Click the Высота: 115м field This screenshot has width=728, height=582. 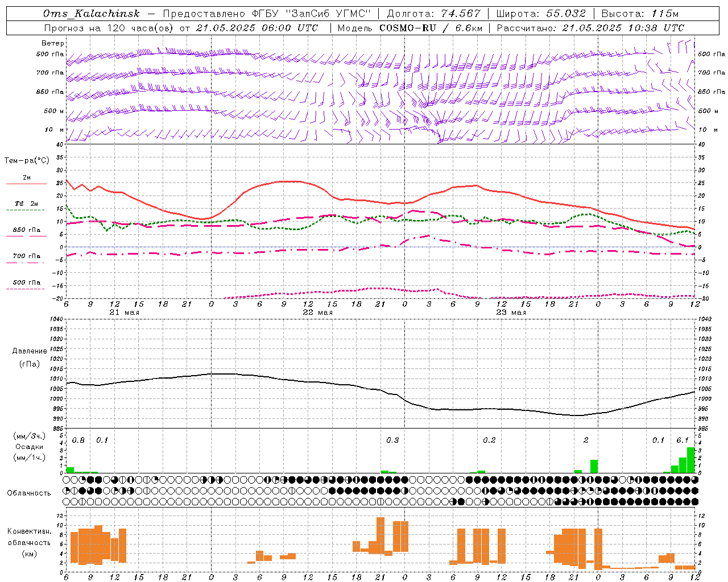(x=640, y=14)
